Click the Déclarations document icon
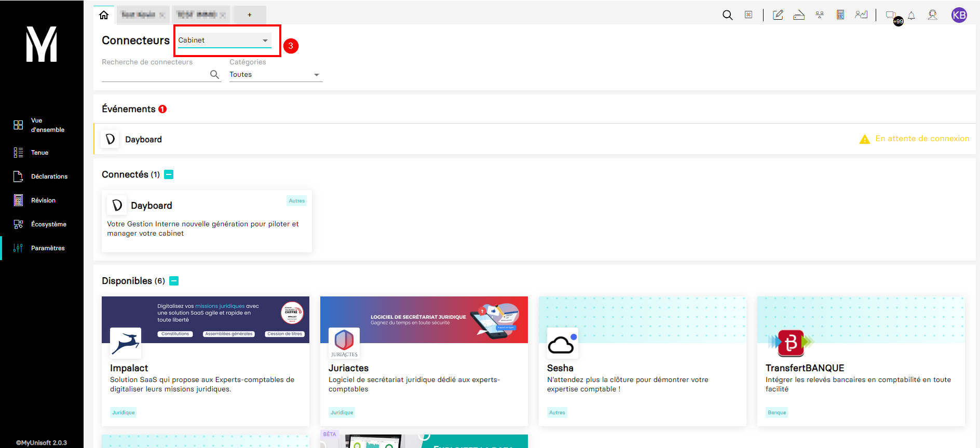Image resolution: width=980 pixels, height=448 pixels. point(18,177)
